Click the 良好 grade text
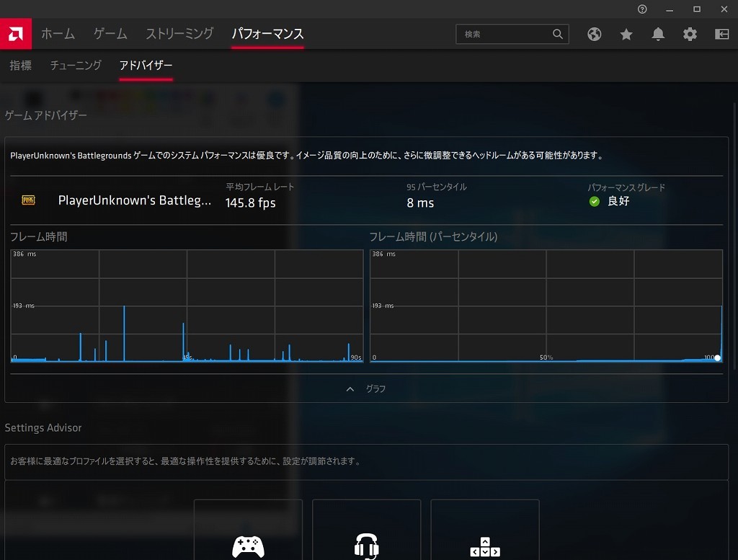This screenshot has height=560, width=738. click(618, 201)
